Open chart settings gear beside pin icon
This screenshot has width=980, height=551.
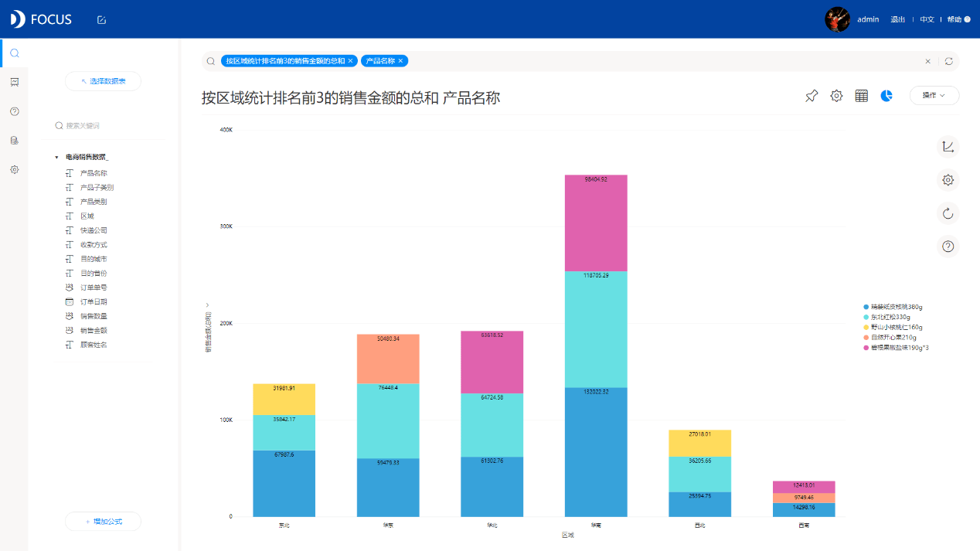coord(836,96)
